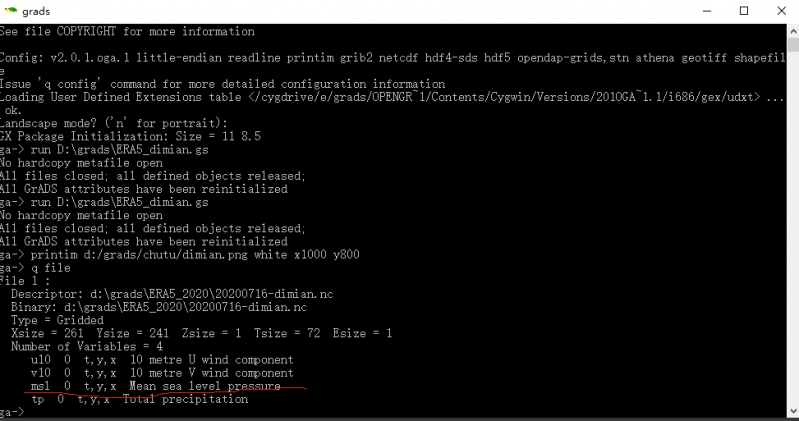Click the 'msl' variable name
The height and width of the screenshot is (421, 799).
pyautogui.click(x=39, y=385)
